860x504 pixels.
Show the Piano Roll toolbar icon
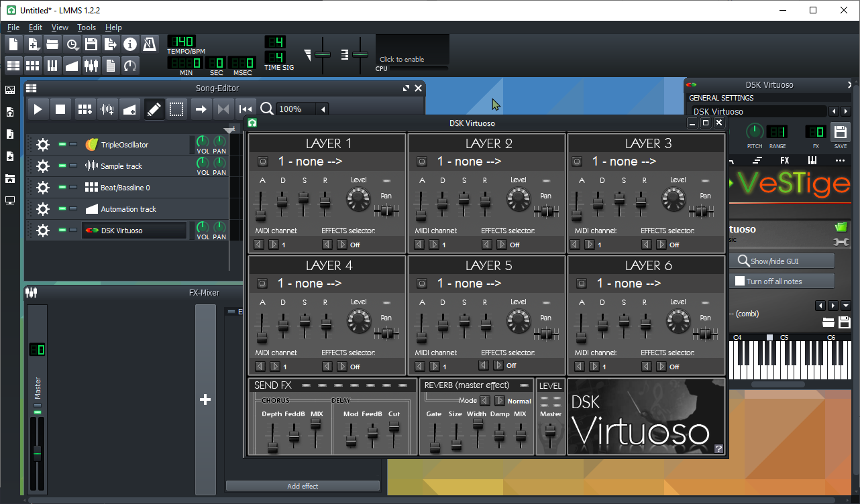tap(52, 65)
